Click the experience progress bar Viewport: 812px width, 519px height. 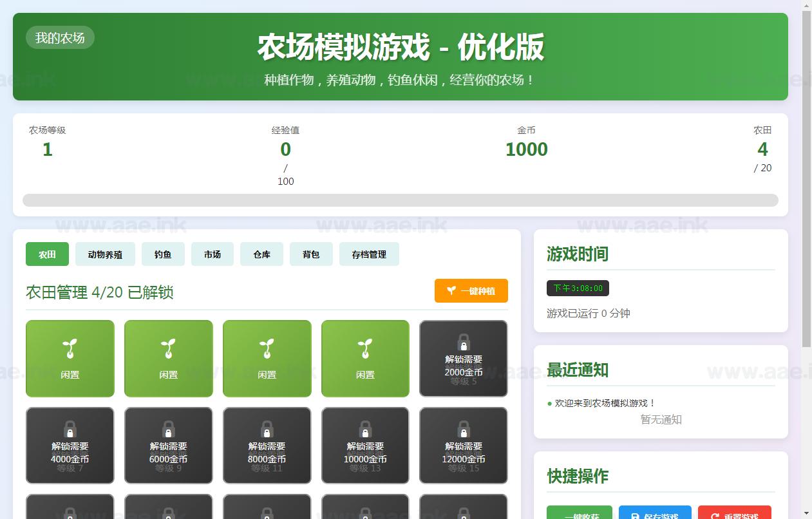coord(401,200)
